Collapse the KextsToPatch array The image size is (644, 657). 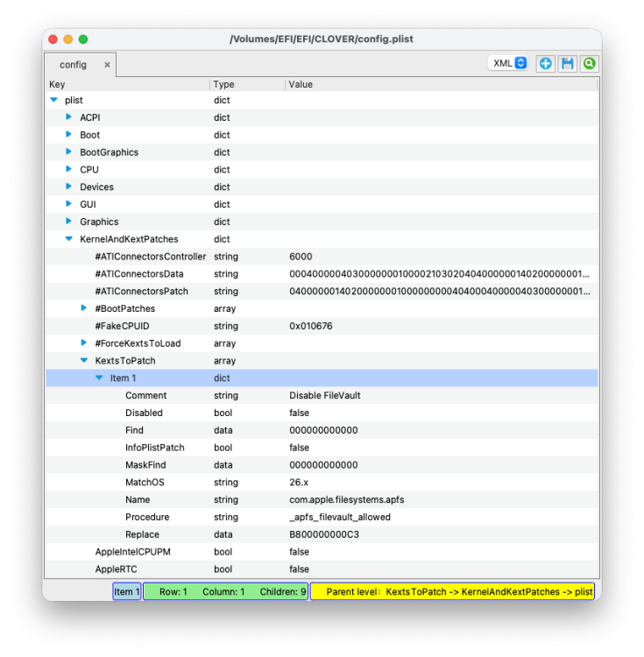click(x=84, y=360)
